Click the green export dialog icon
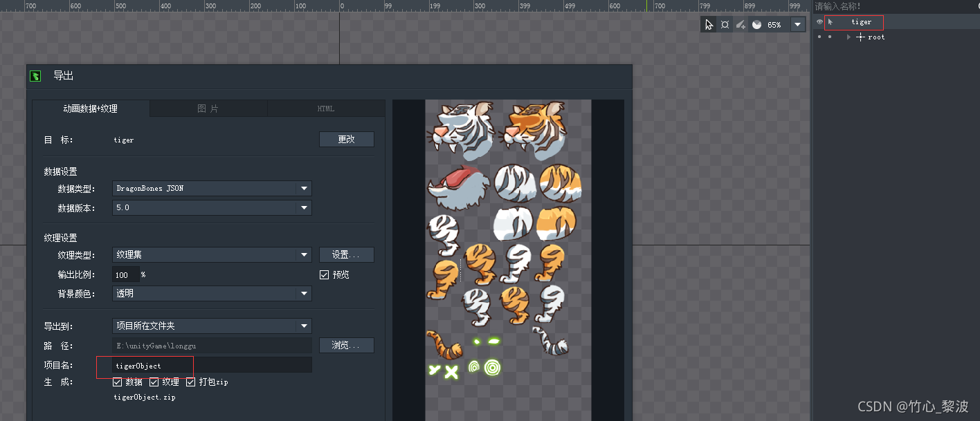 point(35,75)
